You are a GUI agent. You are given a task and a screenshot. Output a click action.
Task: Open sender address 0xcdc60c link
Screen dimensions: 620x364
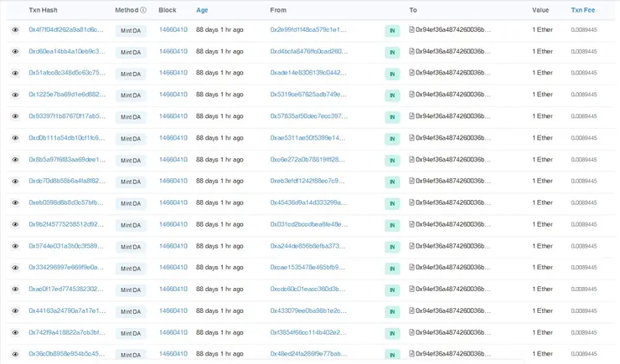click(x=307, y=289)
